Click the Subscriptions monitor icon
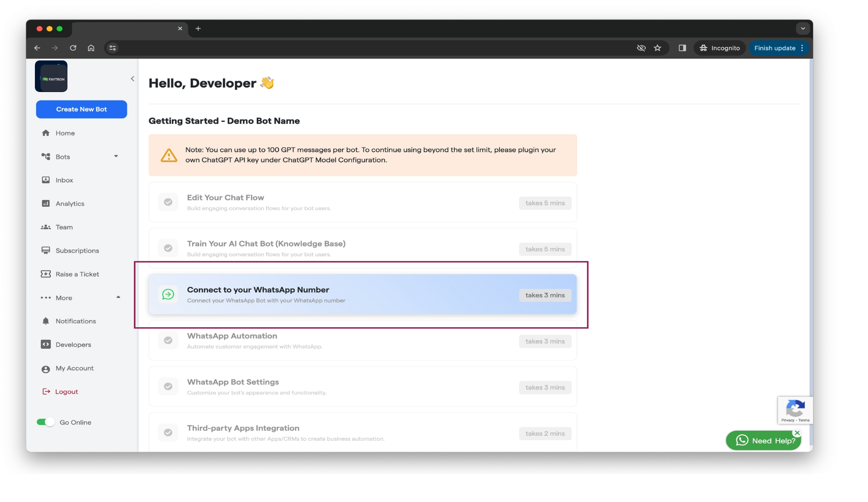The image size is (868, 502). pyautogui.click(x=46, y=251)
